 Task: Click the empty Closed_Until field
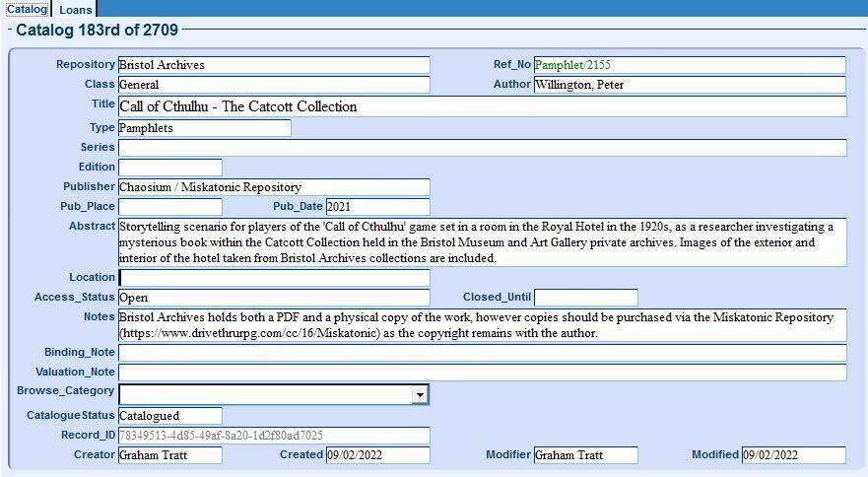click(x=585, y=298)
